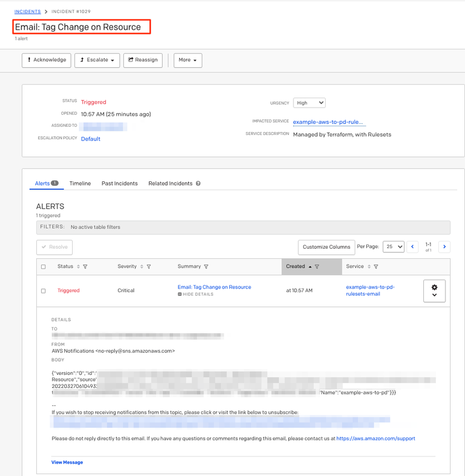This screenshot has height=476, width=465.
Task: Filter the Created column
Action: [x=317, y=267]
